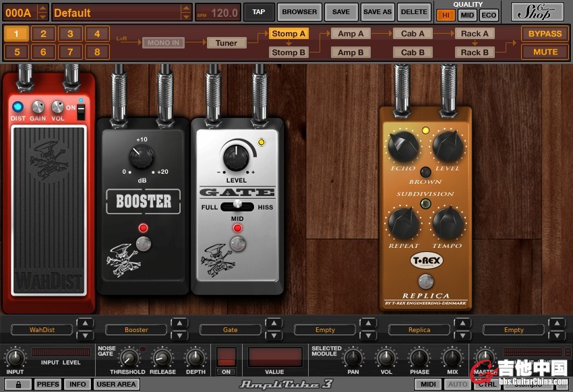Viewport: 573px width, 392px height.
Task: Click the Booster dB gain knob
Action: point(142,158)
